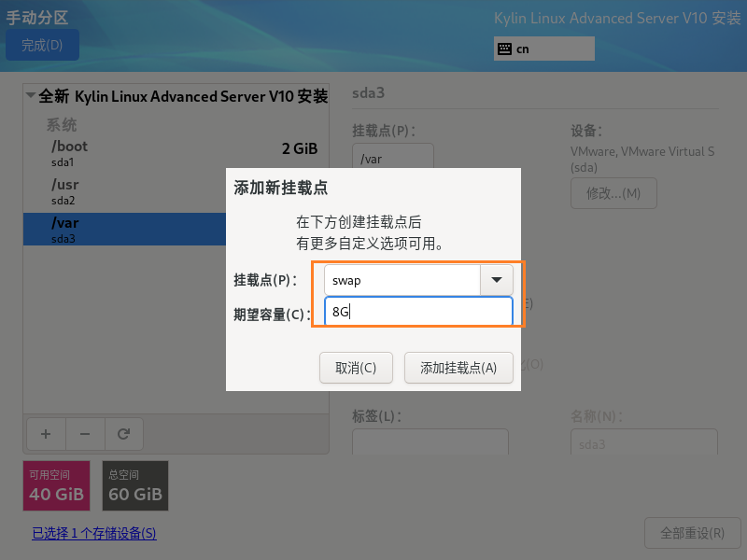The image size is (747, 560).
Task: Click the 2 GiB size of /boot
Action: coord(300,148)
